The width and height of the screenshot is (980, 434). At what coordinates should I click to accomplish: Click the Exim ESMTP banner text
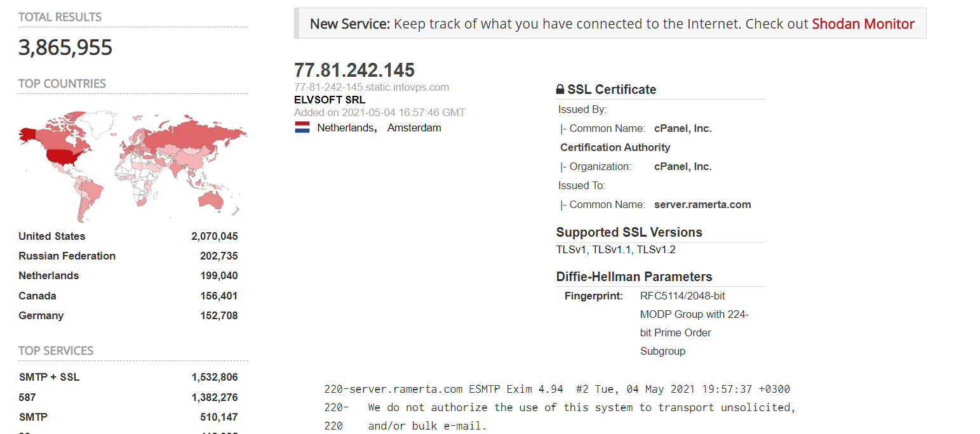tap(557, 389)
